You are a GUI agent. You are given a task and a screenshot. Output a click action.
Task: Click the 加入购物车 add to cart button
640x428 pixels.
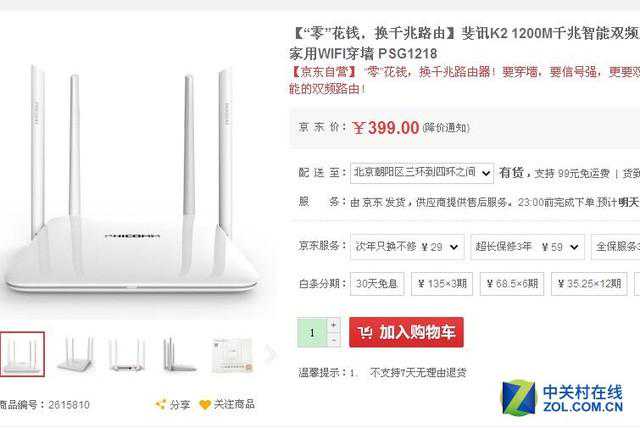click(406, 332)
